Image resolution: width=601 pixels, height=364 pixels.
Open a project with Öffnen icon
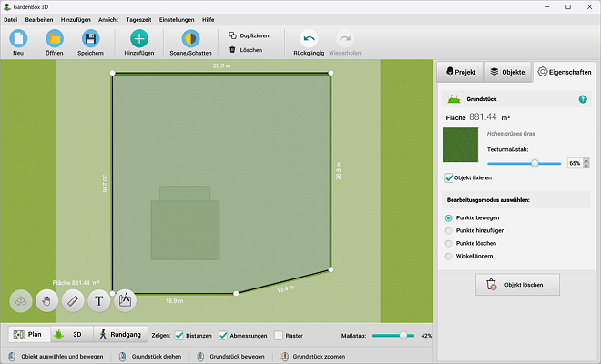[55, 38]
